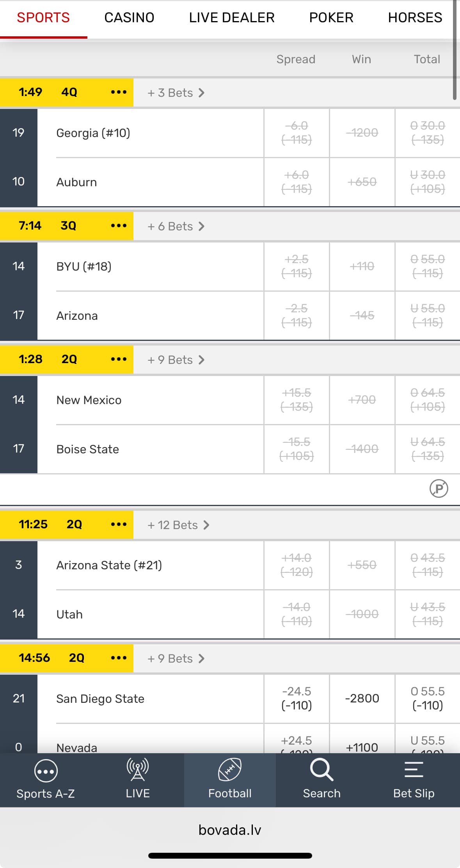Pick the O 55.5 total bet
The height and width of the screenshot is (868, 460).
click(428, 699)
